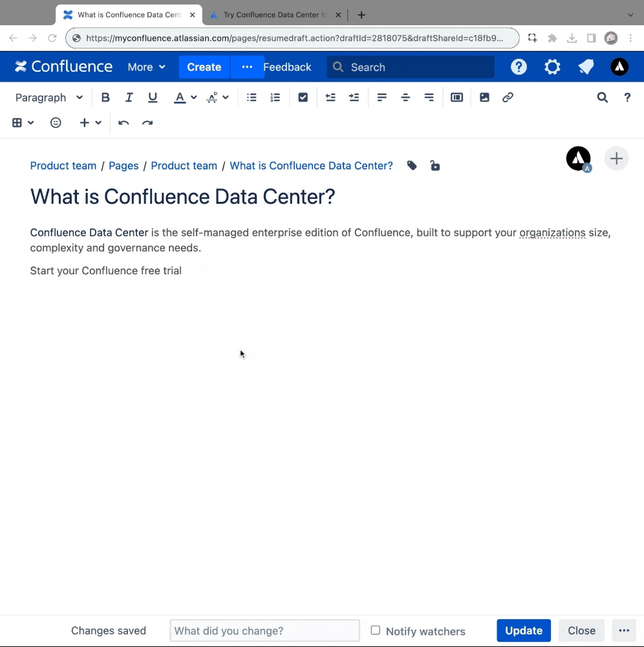The height and width of the screenshot is (647, 644).
Task: View Confluence notifications
Action: pos(586,67)
